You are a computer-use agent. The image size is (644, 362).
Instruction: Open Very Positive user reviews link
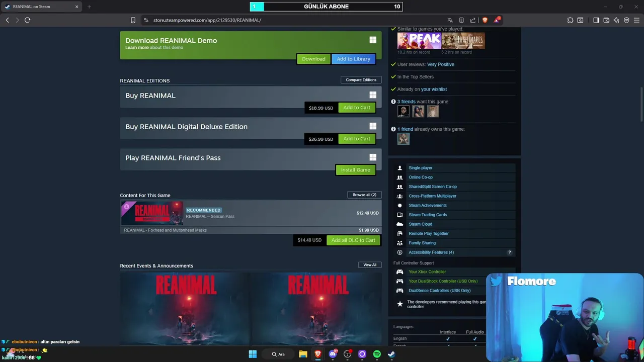tap(441, 64)
